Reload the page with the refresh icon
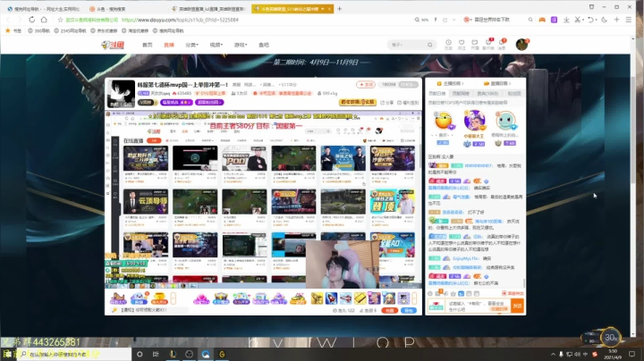This screenshot has height=361, width=644. point(31,20)
